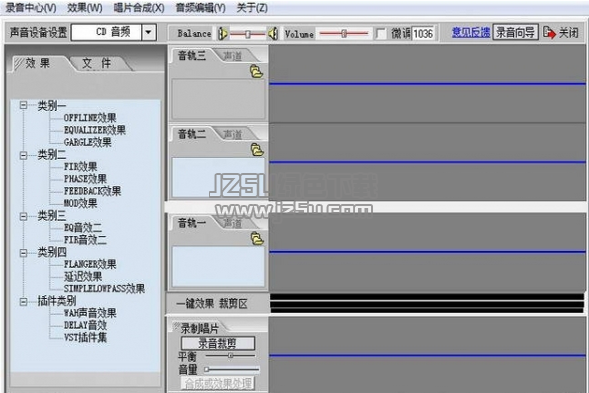Load a file with 音轨一 folder icon
The width and height of the screenshot is (589, 393).
pyautogui.click(x=257, y=239)
